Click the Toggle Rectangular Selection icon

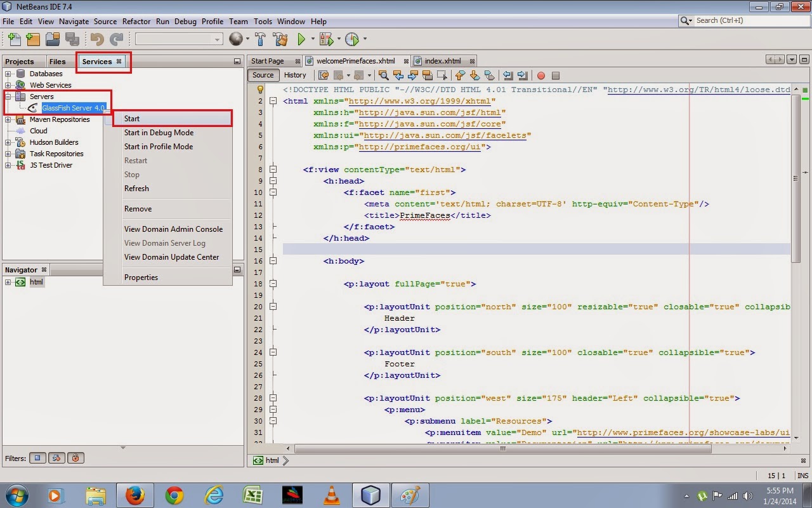click(442, 75)
